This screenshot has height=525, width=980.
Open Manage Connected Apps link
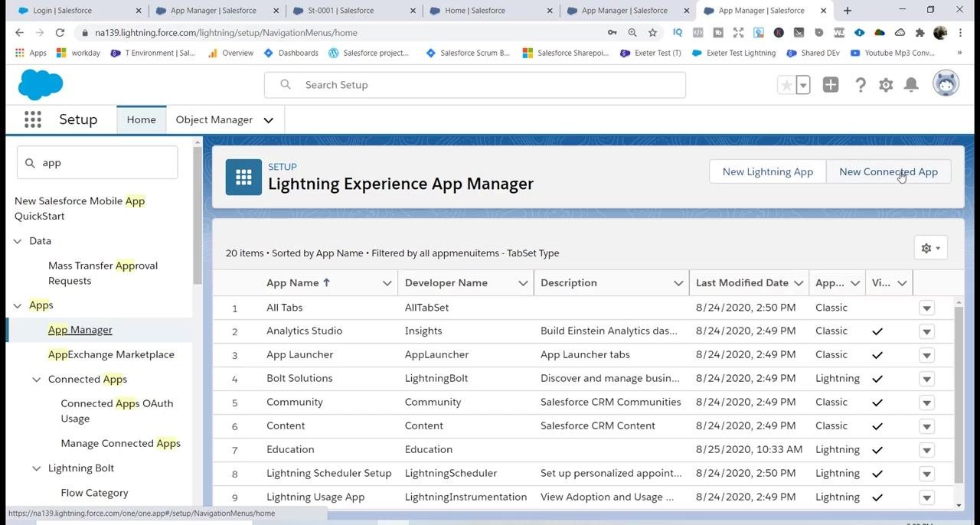click(121, 443)
